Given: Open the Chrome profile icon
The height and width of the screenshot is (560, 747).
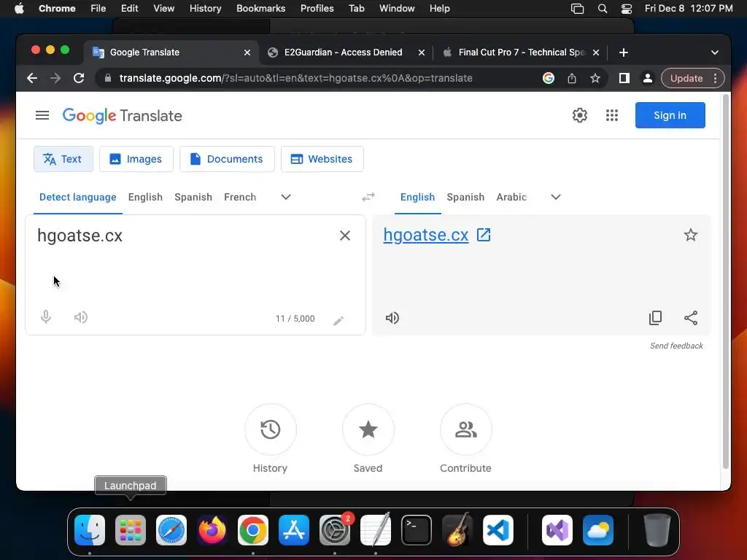Looking at the screenshot, I should click(648, 78).
